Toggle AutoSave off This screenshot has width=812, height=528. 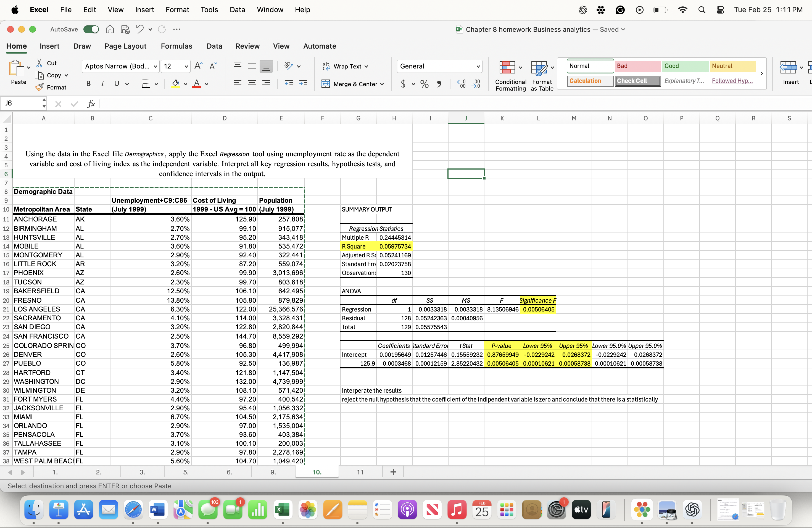91,29
